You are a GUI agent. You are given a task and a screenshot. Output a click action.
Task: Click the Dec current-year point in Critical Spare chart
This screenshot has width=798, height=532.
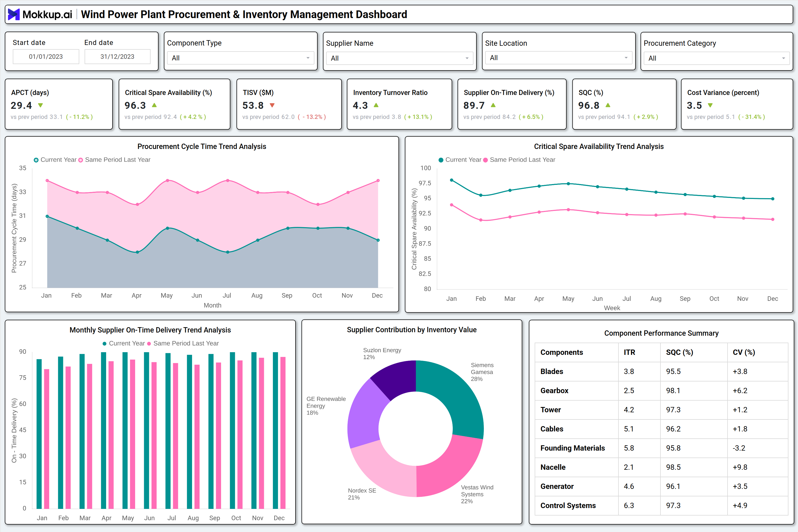click(x=773, y=199)
